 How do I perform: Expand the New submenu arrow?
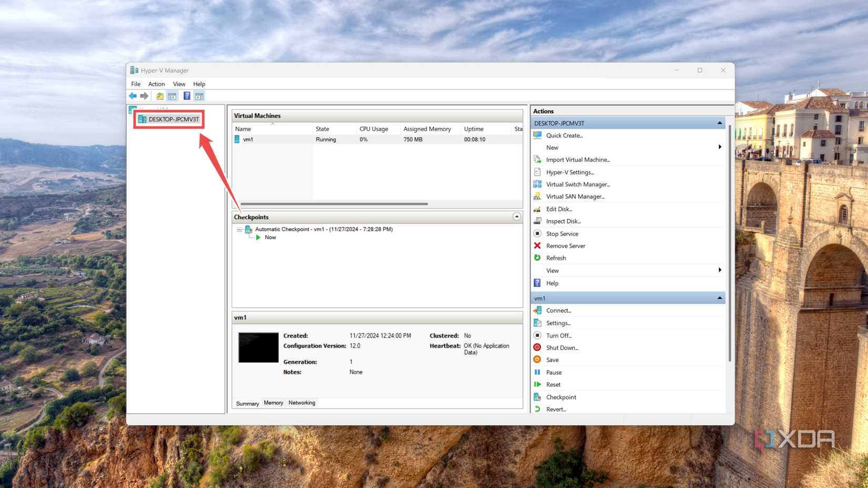point(720,147)
